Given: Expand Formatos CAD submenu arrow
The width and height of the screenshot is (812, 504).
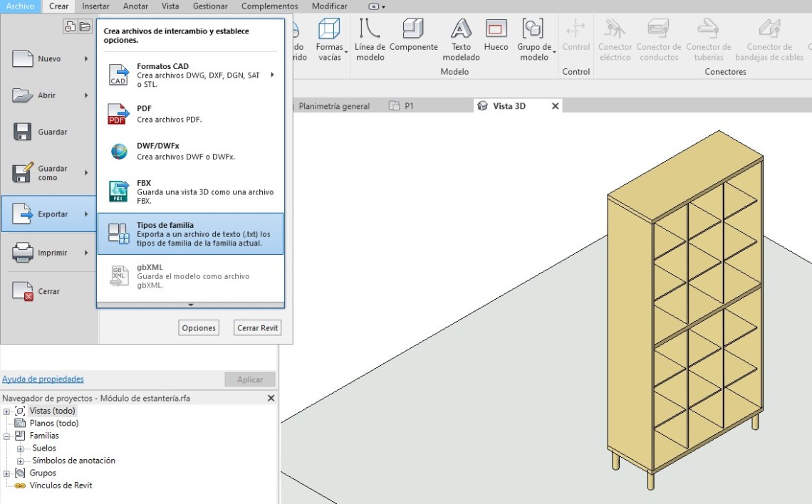Looking at the screenshot, I should click(x=272, y=75).
